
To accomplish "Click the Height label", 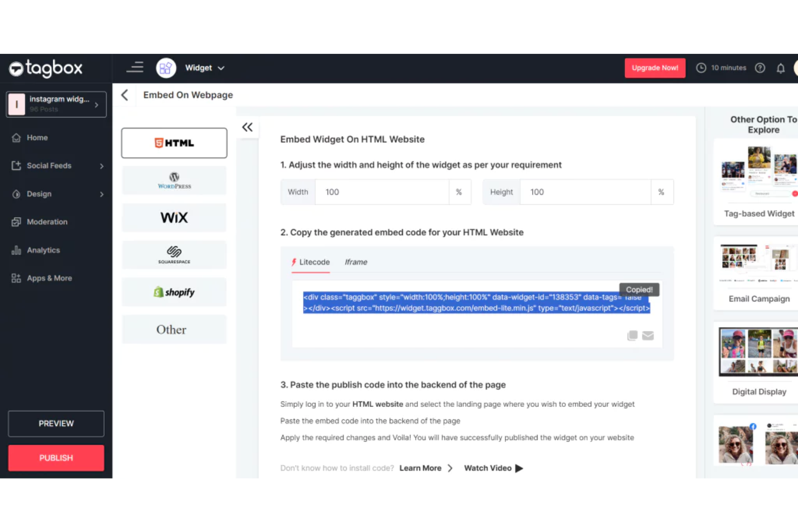I will click(501, 192).
